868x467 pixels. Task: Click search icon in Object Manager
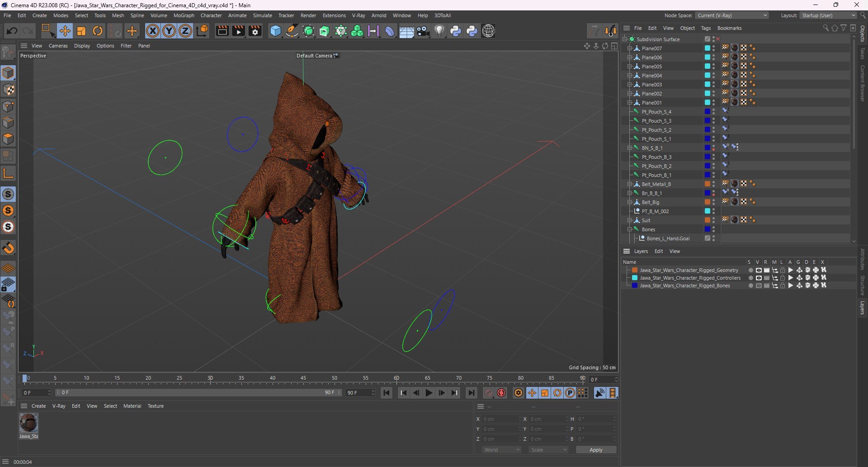[x=826, y=28]
